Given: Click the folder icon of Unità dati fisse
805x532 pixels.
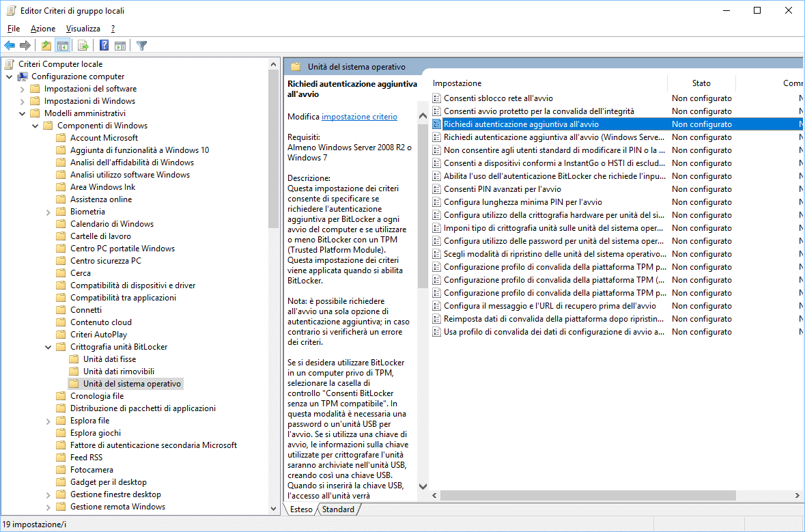Looking at the screenshot, I should (74, 359).
